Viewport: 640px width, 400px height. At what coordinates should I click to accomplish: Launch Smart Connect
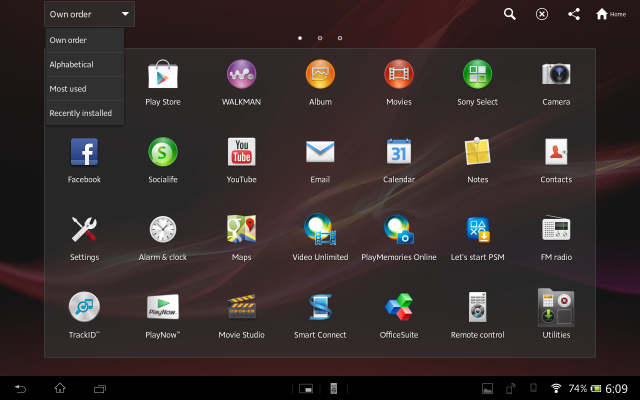(x=320, y=316)
